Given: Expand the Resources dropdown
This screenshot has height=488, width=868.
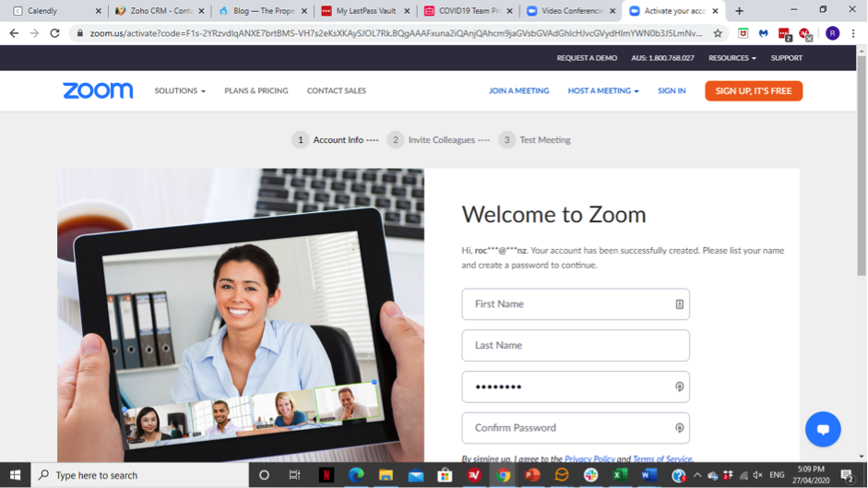Looking at the screenshot, I should 731,57.
